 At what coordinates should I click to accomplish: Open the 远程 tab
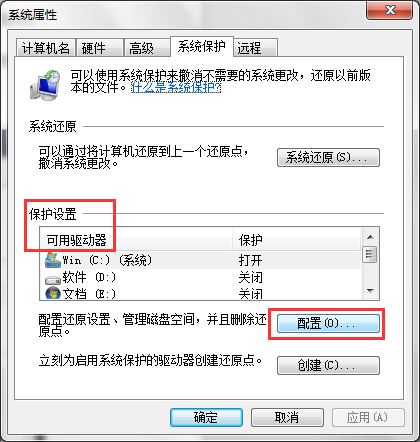(256, 48)
